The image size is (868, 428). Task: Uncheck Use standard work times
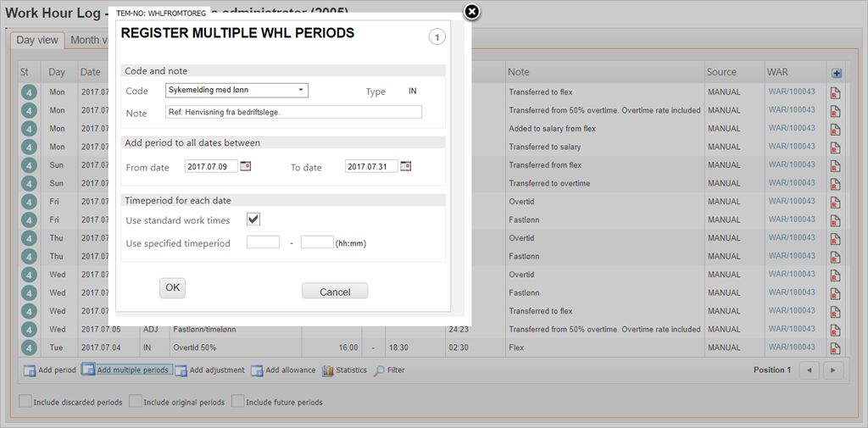253,220
